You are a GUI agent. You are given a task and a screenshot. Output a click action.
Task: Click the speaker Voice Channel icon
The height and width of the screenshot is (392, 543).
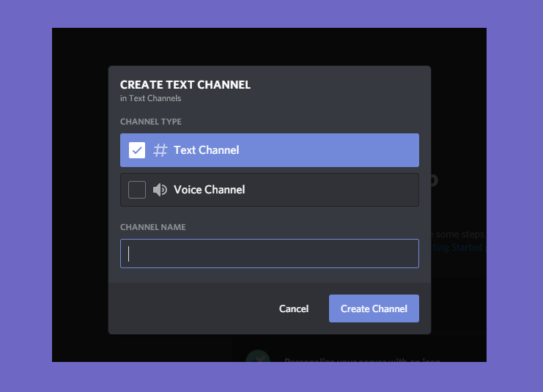160,190
